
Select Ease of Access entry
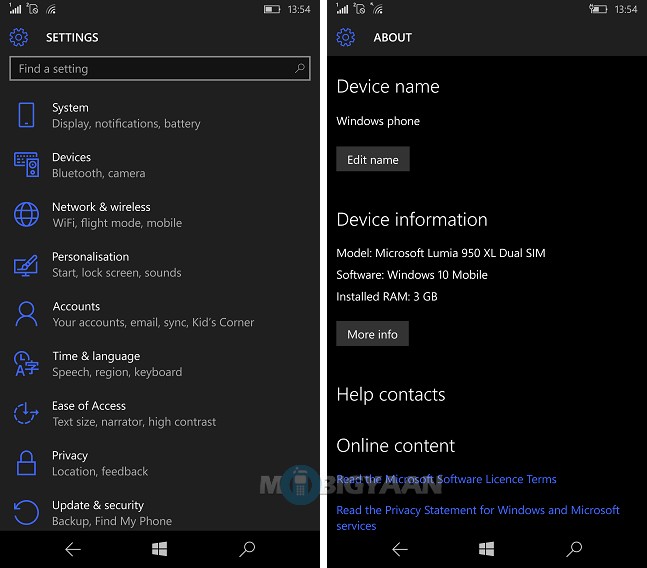(x=160, y=413)
